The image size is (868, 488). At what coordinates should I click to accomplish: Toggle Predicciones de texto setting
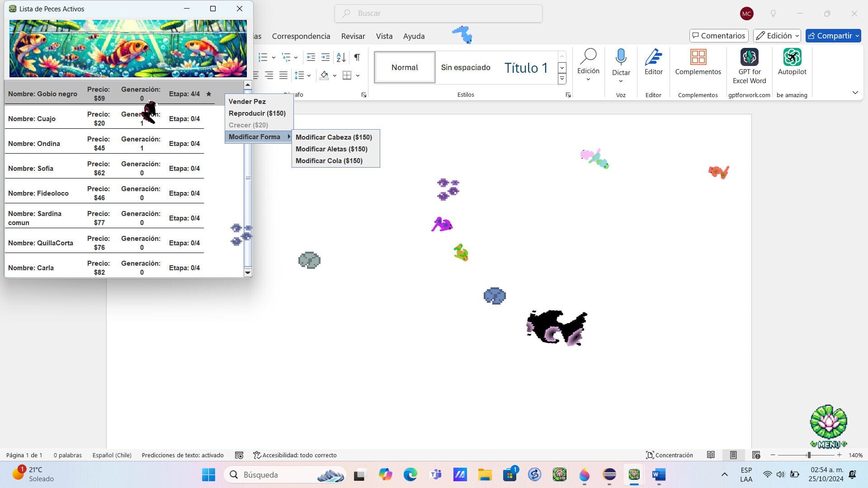[x=183, y=455]
